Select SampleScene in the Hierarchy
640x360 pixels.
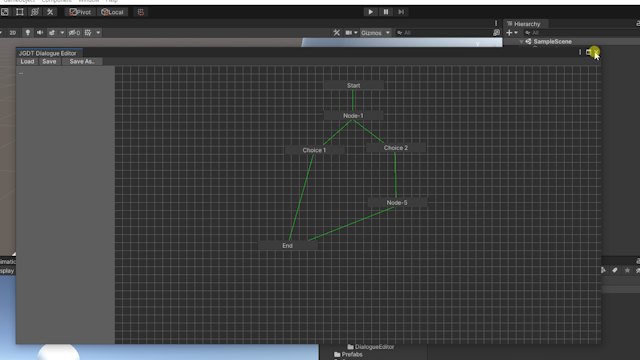tap(552, 42)
